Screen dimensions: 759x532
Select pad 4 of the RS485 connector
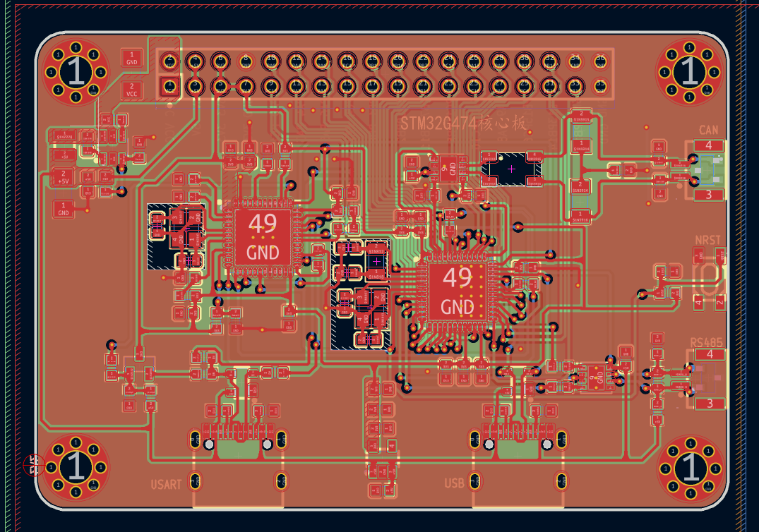710,354
